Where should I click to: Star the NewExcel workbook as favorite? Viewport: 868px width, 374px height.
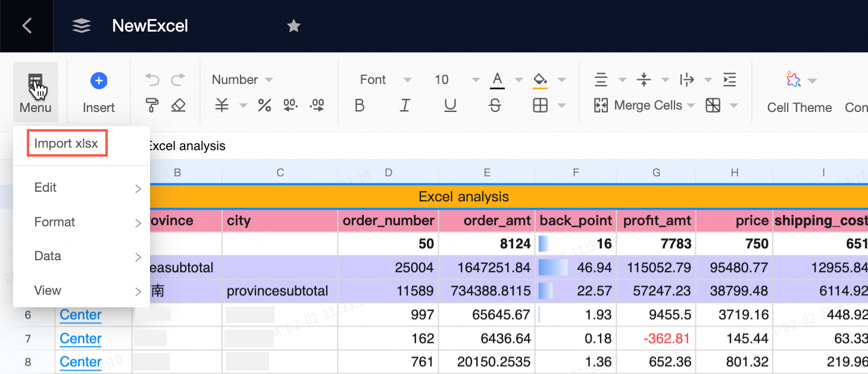[294, 26]
